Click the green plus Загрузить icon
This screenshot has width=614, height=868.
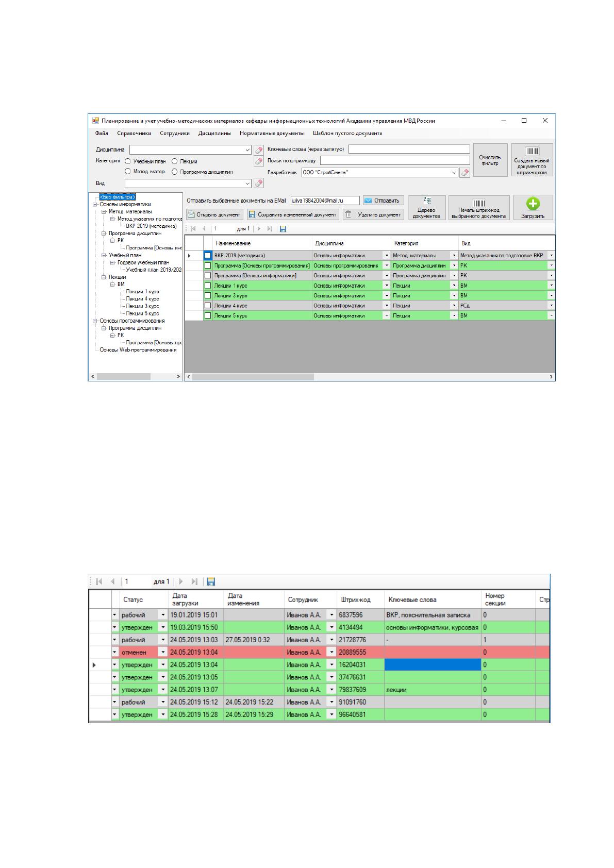[x=533, y=204]
